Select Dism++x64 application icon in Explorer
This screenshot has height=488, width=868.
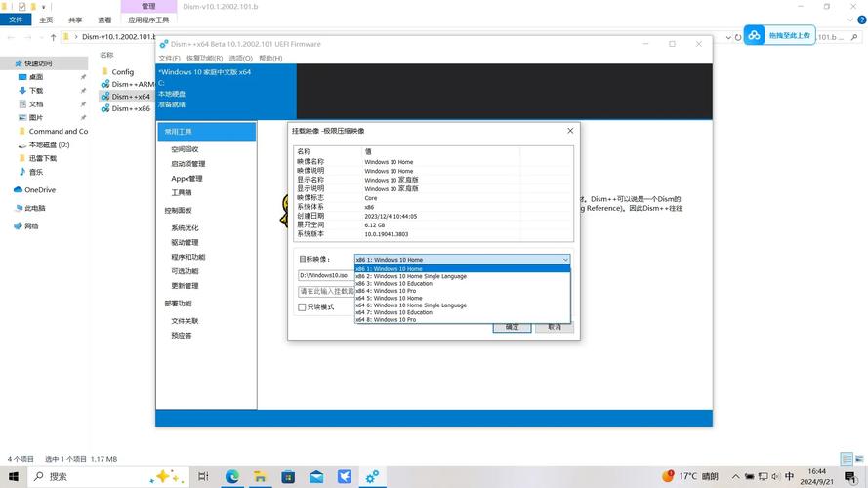tap(105, 97)
